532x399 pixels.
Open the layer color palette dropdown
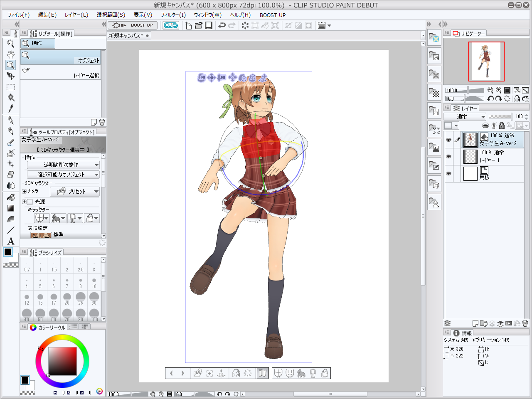(x=451, y=126)
